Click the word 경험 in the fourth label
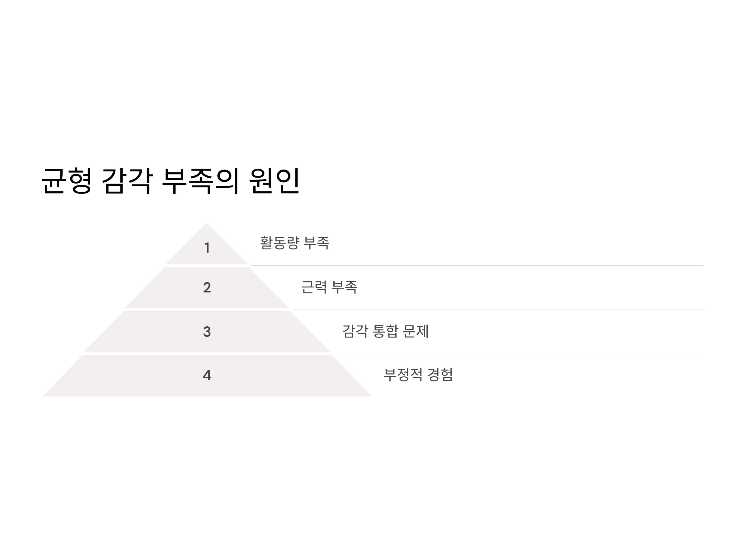Image resolution: width=747 pixels, height=560 pixels. [440, 375]
